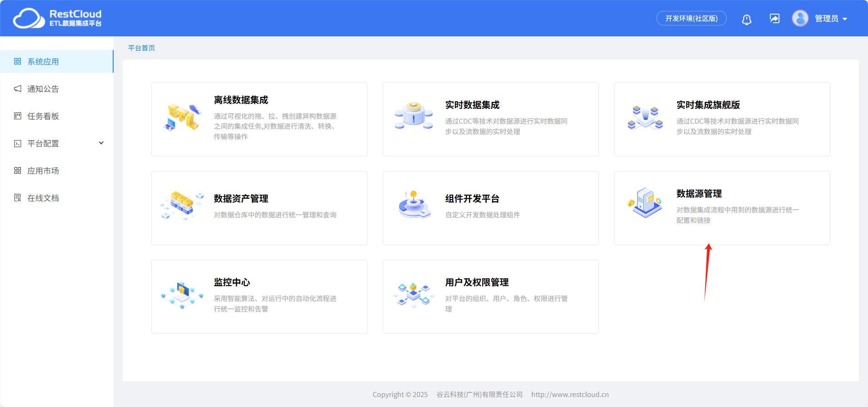868x407 pixels.
Task: Click the 任务看板 board icon
Action: tap(18, 116)
